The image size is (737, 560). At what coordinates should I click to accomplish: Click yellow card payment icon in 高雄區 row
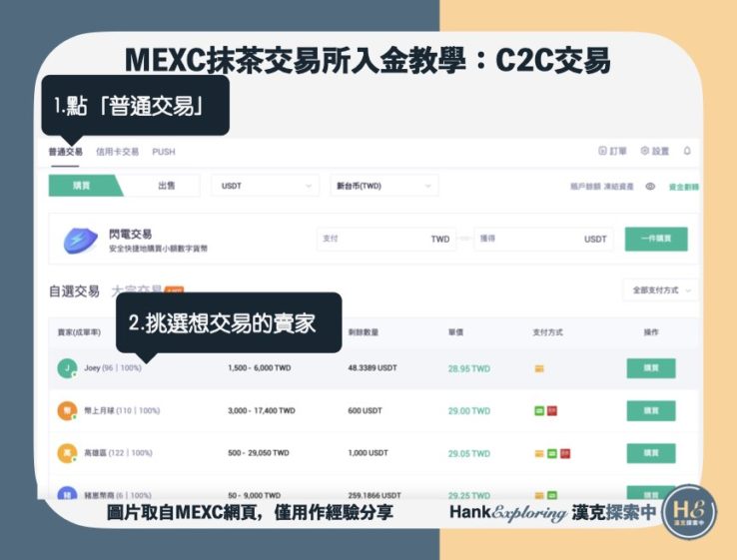tap(539, 453)
